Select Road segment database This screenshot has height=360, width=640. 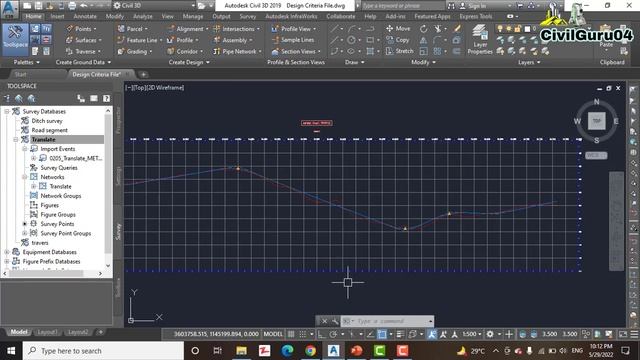49,130
